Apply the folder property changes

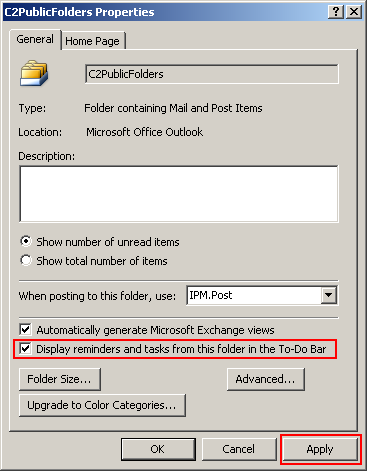coord(320,449)
